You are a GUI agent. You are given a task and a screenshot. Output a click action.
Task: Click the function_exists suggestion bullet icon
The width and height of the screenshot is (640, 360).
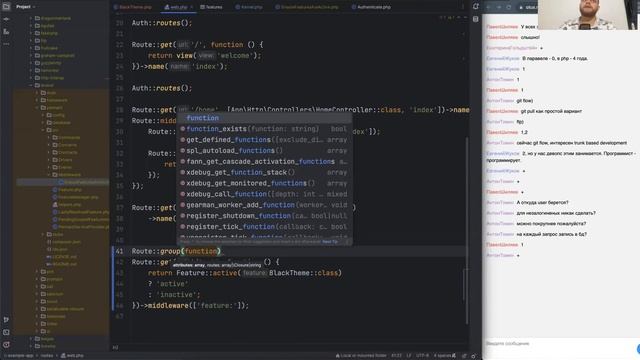coord(182,129)
